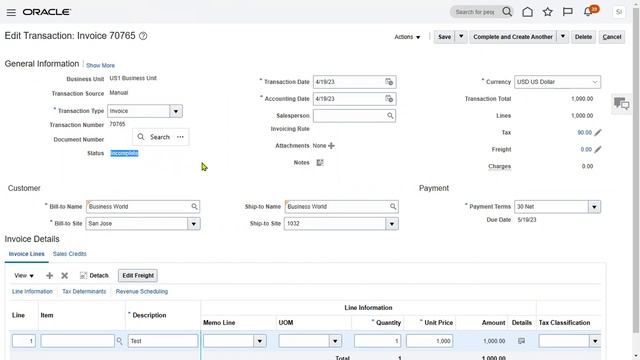Click the Cancel button

(x=612, y=37)
